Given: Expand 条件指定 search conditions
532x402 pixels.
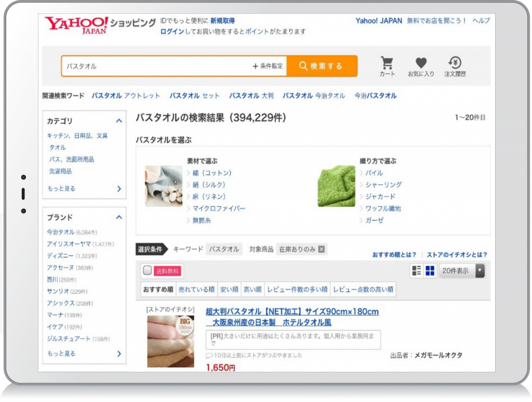Looking at the screenshot, I should [x=268, y=66].
